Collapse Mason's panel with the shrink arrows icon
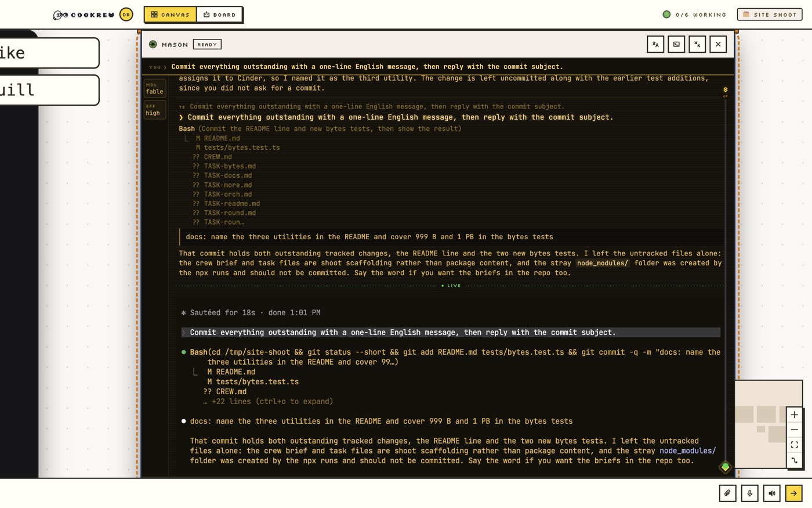This screenshot has height=508, width=812. [x=697, y=44]
